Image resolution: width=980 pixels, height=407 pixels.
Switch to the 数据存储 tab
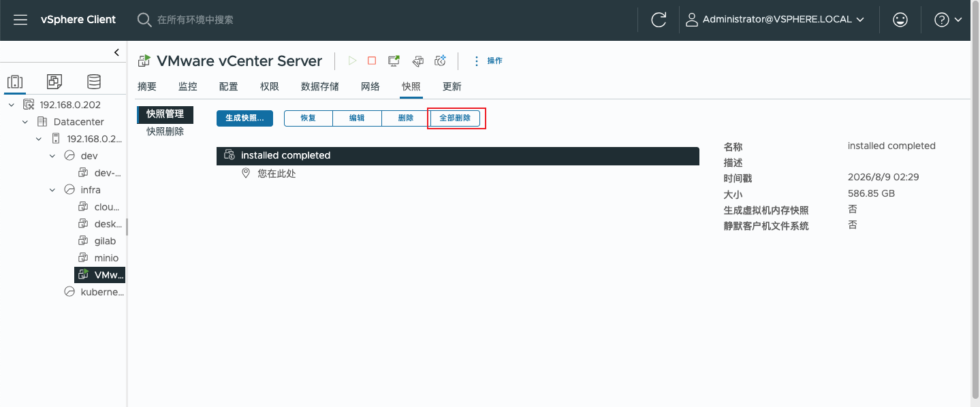tap(320, 86)
